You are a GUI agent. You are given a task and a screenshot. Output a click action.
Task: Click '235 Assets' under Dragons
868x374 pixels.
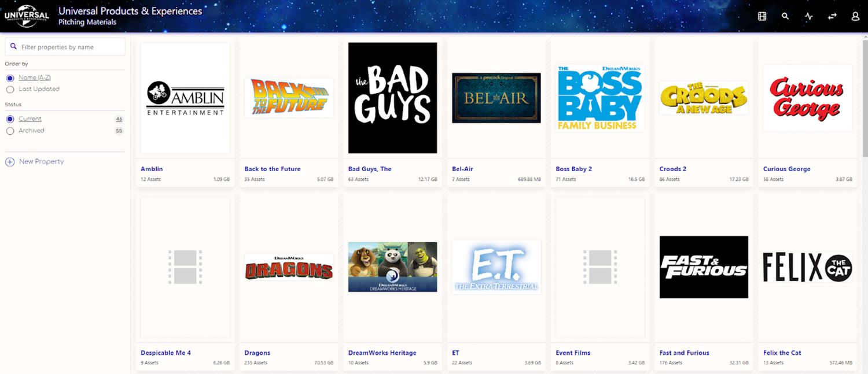(256, 363)
